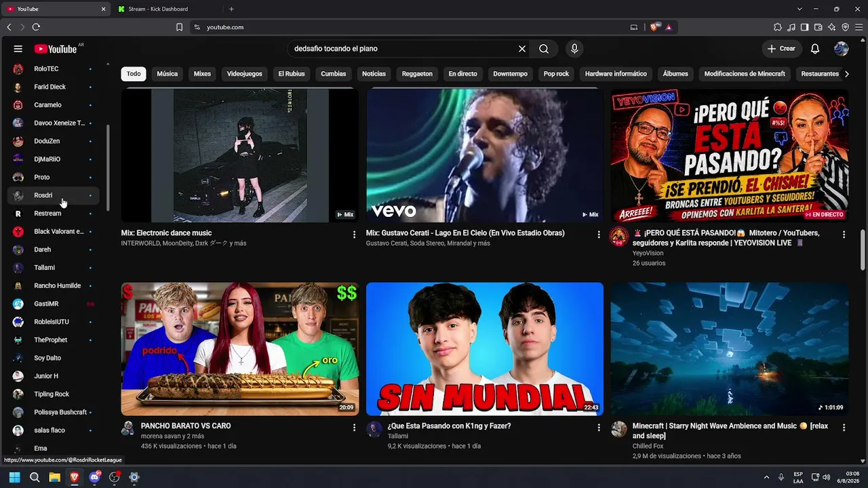Open the YeyoVision channel avatar

619,236
